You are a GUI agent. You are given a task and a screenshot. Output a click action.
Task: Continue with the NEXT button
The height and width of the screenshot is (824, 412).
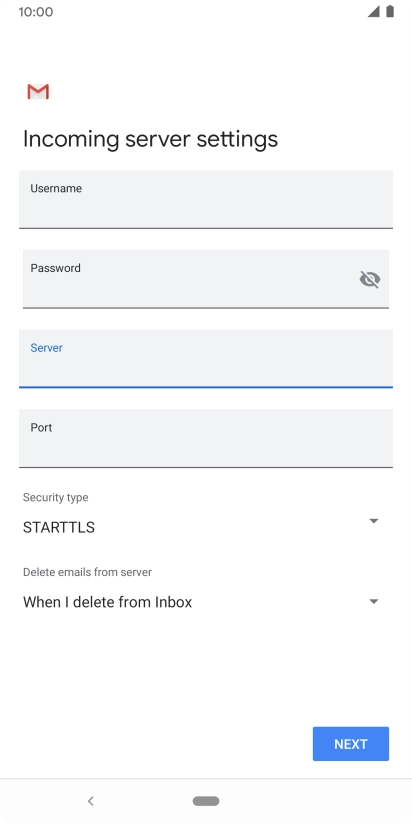click(x=351, y=744)
